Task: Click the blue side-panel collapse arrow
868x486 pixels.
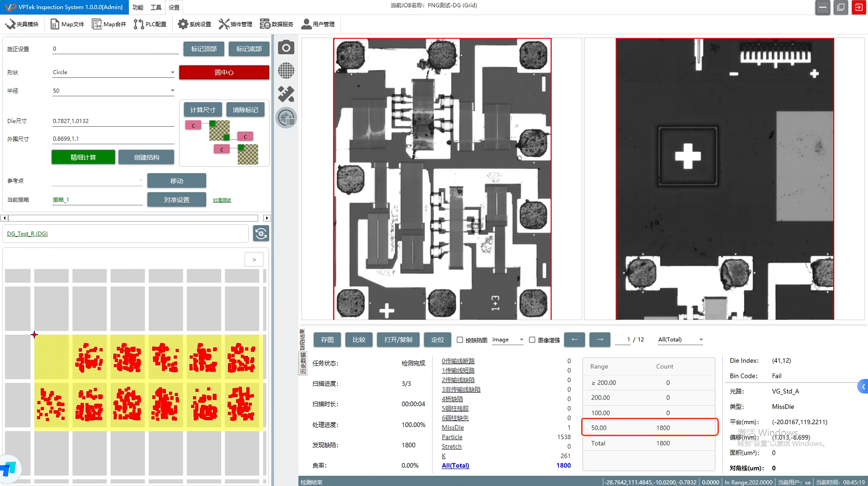Action: coord(863,386)
